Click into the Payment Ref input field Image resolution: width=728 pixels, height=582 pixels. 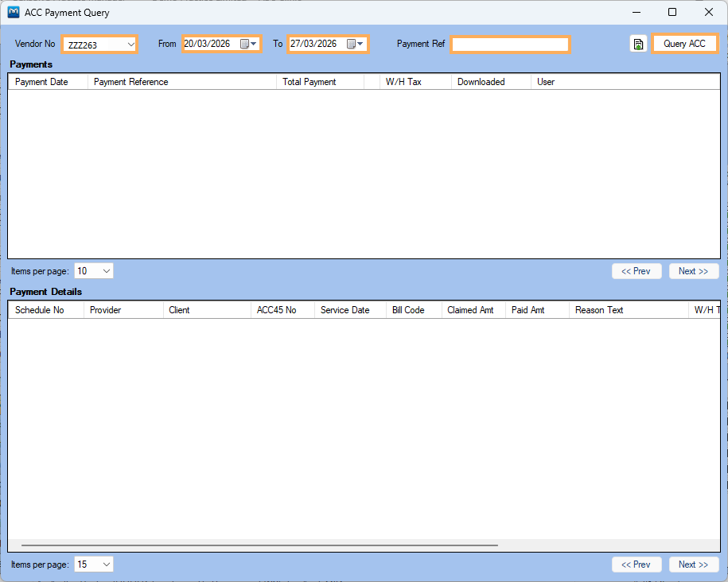pyautogui.click(x=510, y=45)
